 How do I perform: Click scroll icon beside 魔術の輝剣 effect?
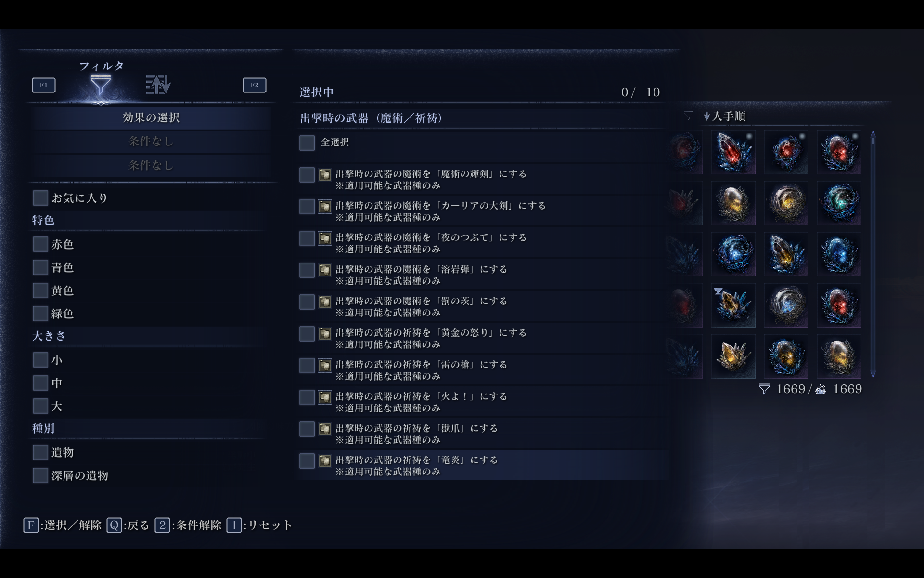(325, 174)
